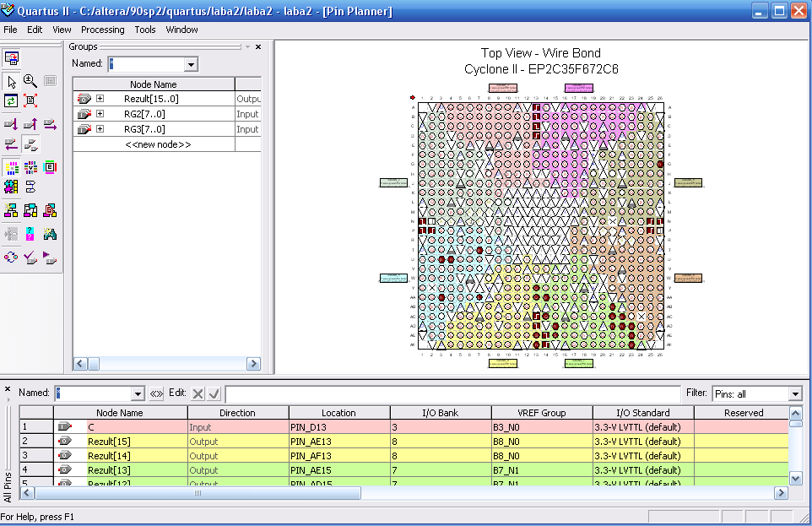The image size is (812, 526).
Task: Click the cyan and magenta question mark icon
Action: pos(30,234)
